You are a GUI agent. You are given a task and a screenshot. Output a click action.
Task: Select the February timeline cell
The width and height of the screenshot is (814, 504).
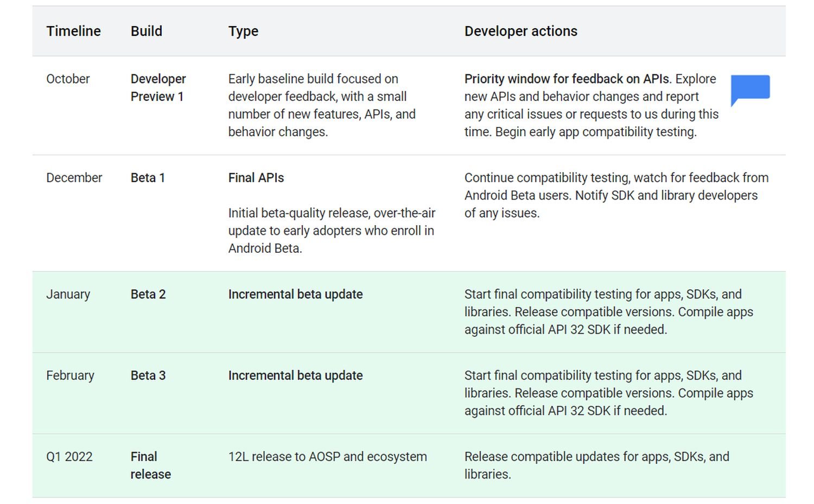(x=70, y=376)
